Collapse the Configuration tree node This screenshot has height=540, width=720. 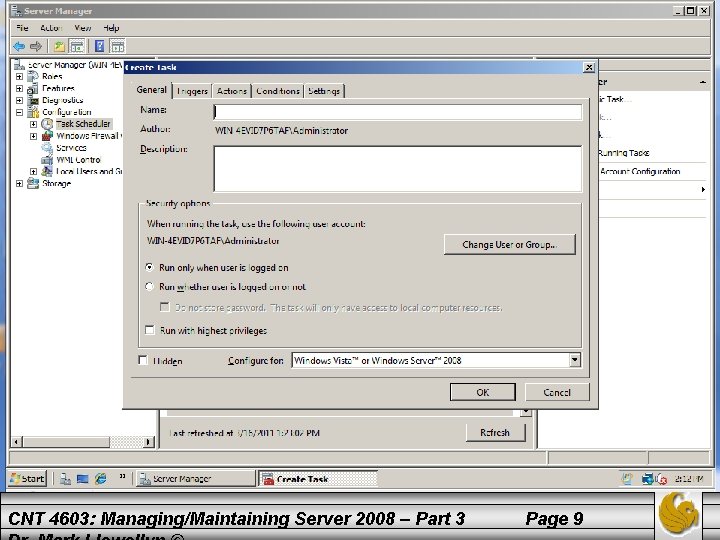[x=19, y=112]
